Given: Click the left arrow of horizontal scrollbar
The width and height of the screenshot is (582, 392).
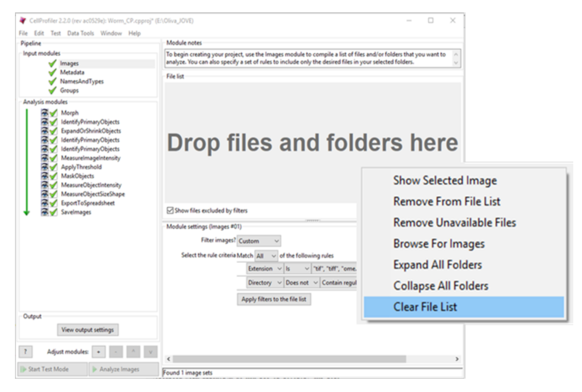Looking at the screenshot, I should tap(168, 359).
